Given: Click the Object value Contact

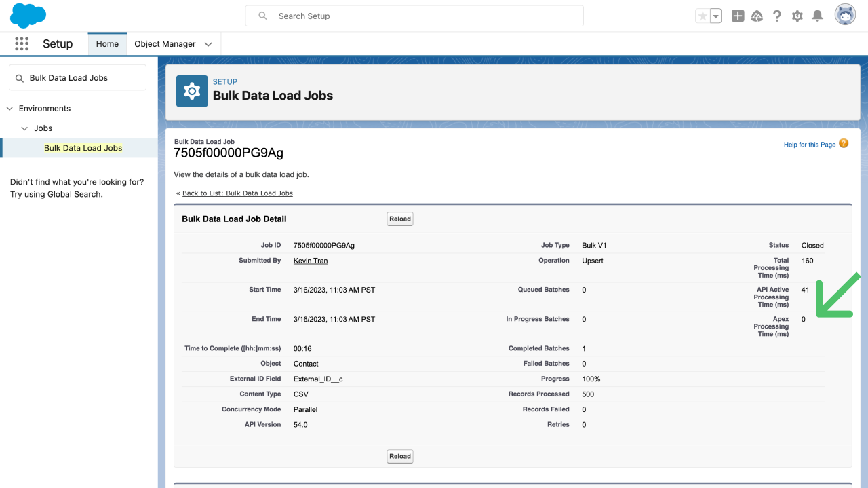Looking at the screenshot, I should [x=306, y=364].
